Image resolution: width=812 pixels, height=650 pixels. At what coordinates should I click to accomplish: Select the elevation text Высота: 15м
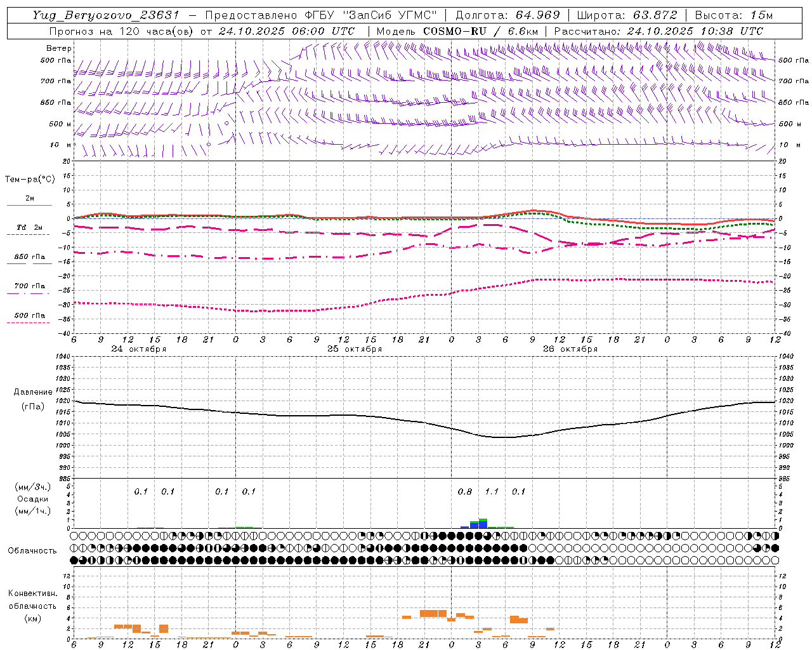(734, 15)
